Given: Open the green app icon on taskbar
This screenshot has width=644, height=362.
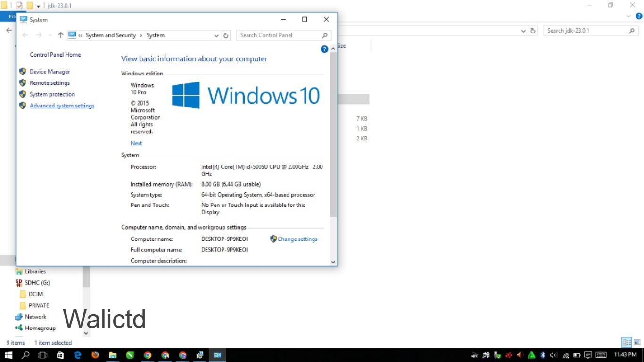Looking at the screenshot, I should (x=130, y=355).
